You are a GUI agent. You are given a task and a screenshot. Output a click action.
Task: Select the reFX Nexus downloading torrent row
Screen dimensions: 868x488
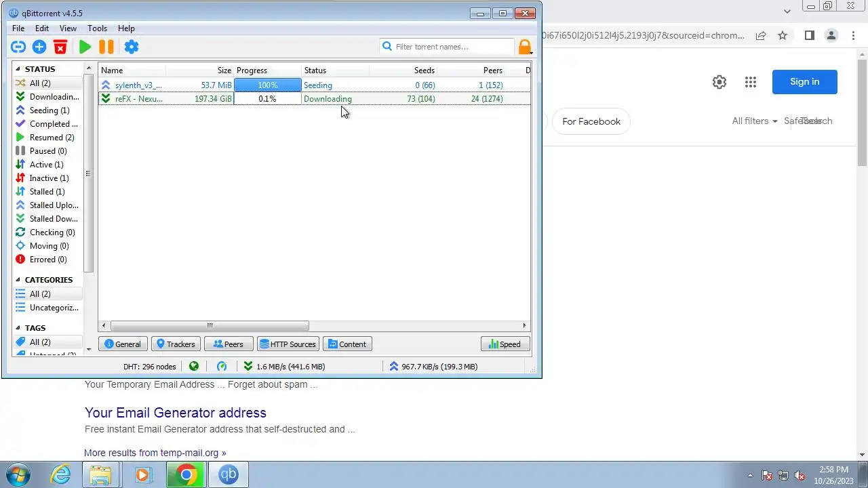315,99
